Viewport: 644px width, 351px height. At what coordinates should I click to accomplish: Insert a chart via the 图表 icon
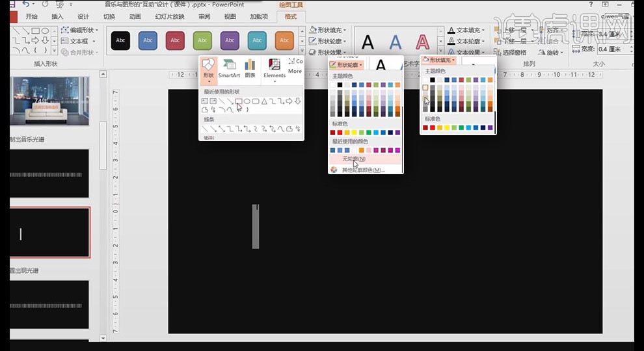click(250, 68)
